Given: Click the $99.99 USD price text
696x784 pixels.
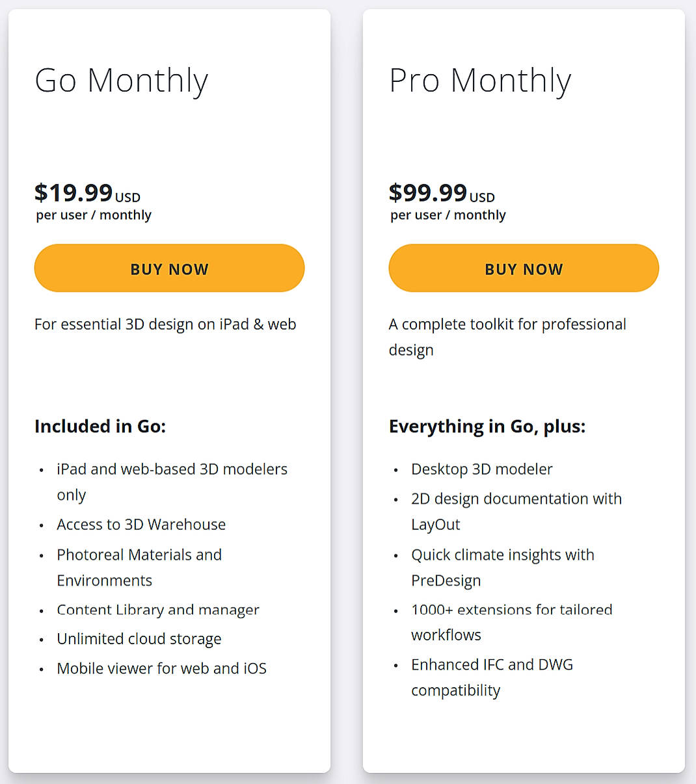Looking at the screenshot, I should pos(442,193).
